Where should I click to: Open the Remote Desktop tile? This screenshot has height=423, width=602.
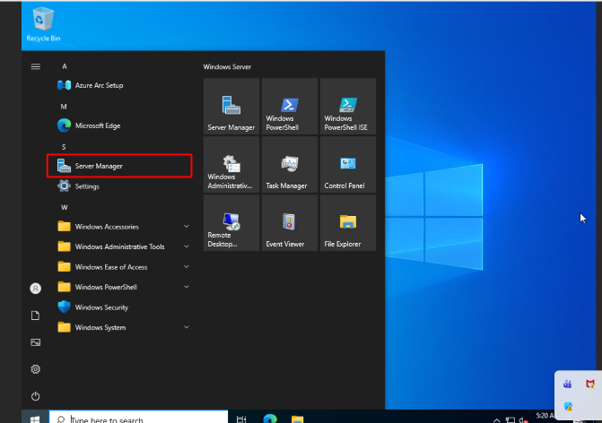pos(231,223)
